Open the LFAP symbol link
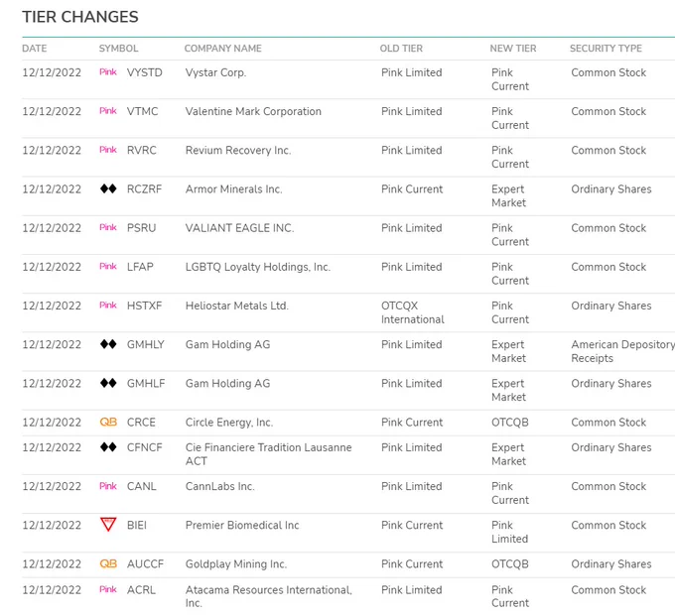The height and width of the screenshot is (616, 675). click(x=140, y=267)
